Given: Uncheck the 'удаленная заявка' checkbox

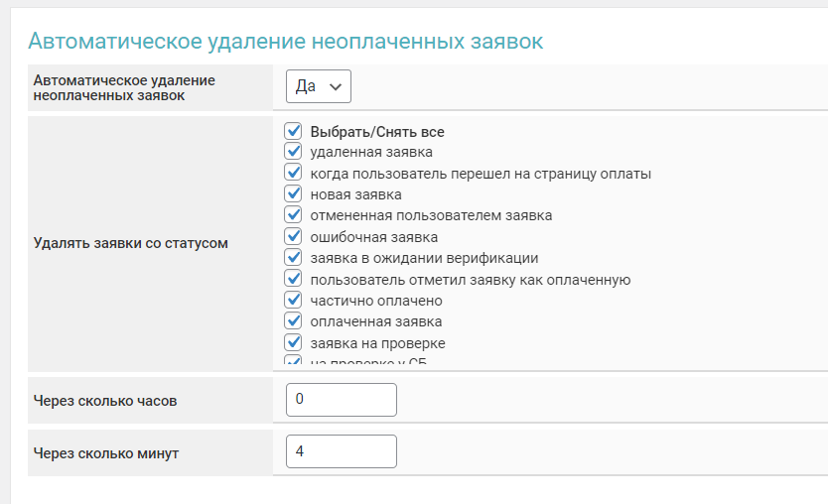Looking at the screenshot, I should point(293,152).
